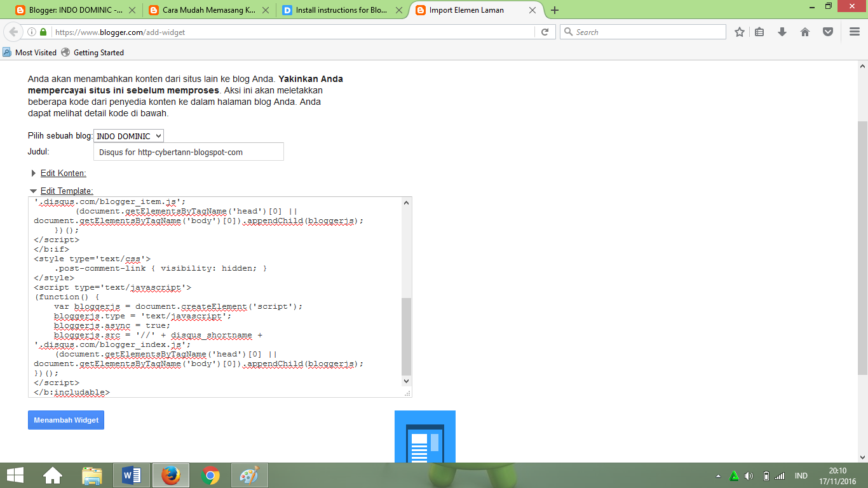Open the Most Visited bookmarks folder
The width and height of the screenshot is (868, 488).
(30, 53)
